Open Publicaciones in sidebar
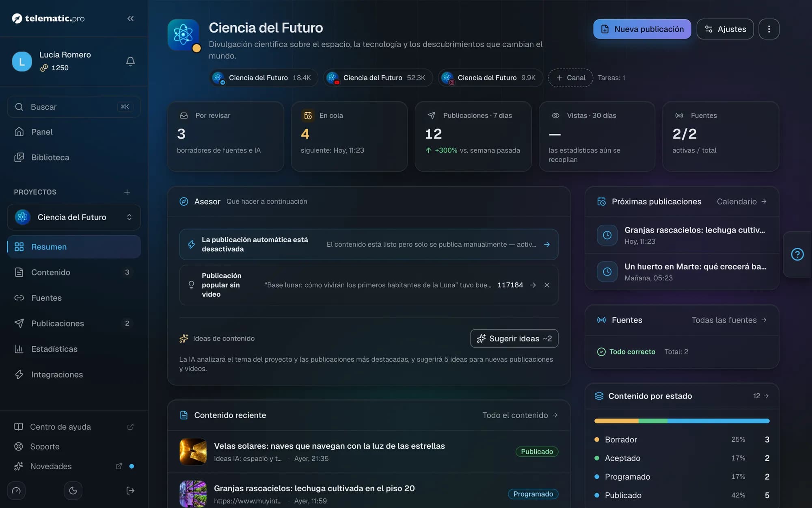The width and height of the screenshot is (812, 508). click(74, 323)
